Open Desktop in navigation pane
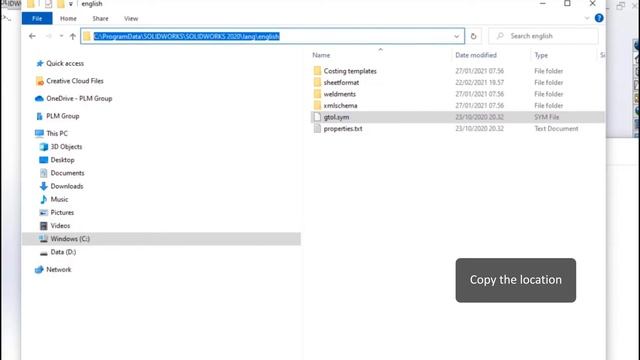The height and width of the screenshot is (360, 640). click(62, 160)
